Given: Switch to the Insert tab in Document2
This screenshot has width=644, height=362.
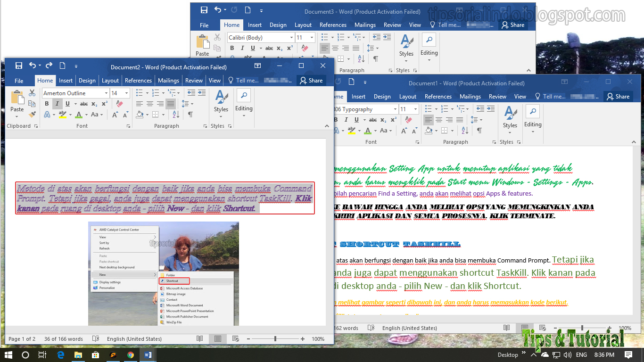Looking at the screenshot, I should coord(66,80).
